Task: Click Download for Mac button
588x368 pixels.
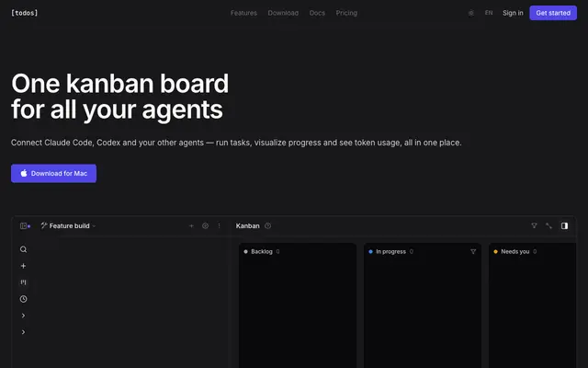Action: pos(53,174)
